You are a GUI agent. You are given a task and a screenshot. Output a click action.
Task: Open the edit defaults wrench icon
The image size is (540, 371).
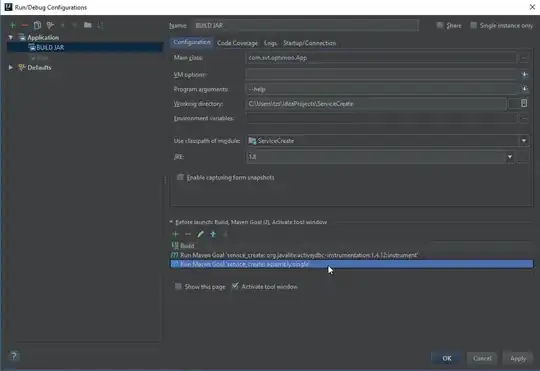click(50, 25)
